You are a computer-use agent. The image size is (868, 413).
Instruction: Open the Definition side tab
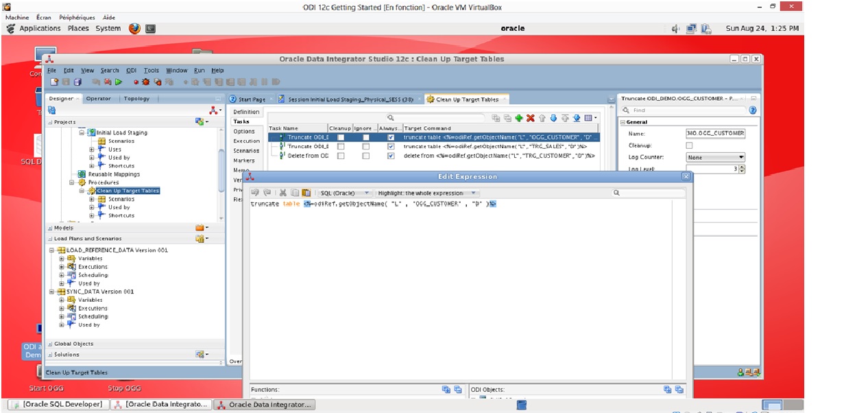point(246,112)
